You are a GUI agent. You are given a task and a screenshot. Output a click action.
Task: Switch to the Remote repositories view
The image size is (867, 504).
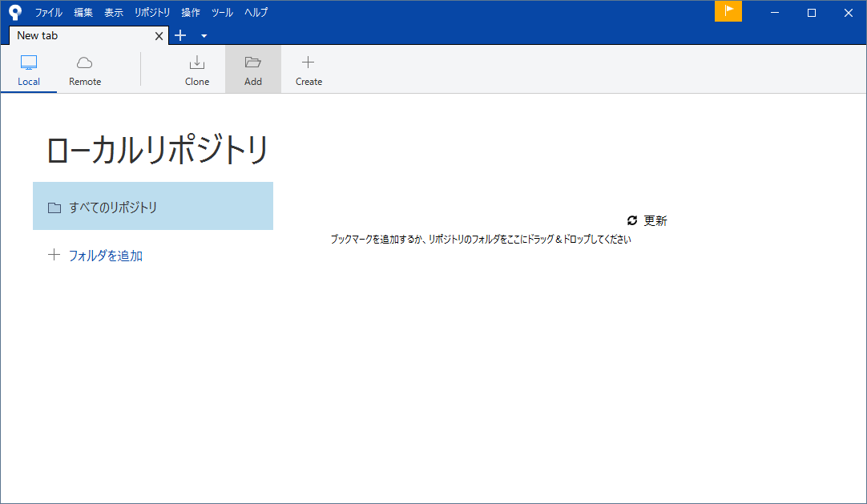click(84, 69)
